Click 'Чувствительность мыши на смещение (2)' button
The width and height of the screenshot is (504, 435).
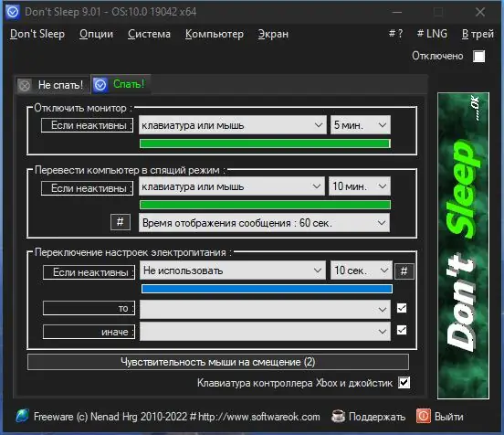[x=218, y=362]
